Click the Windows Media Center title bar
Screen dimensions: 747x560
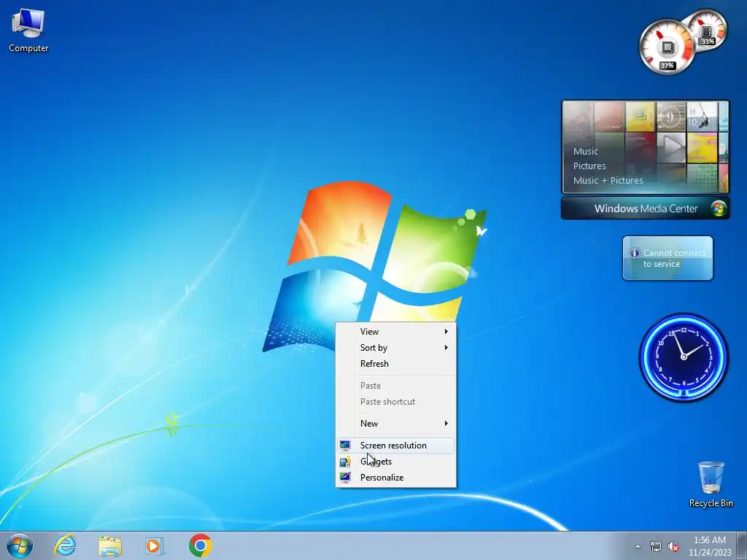[x=645, y=209]
